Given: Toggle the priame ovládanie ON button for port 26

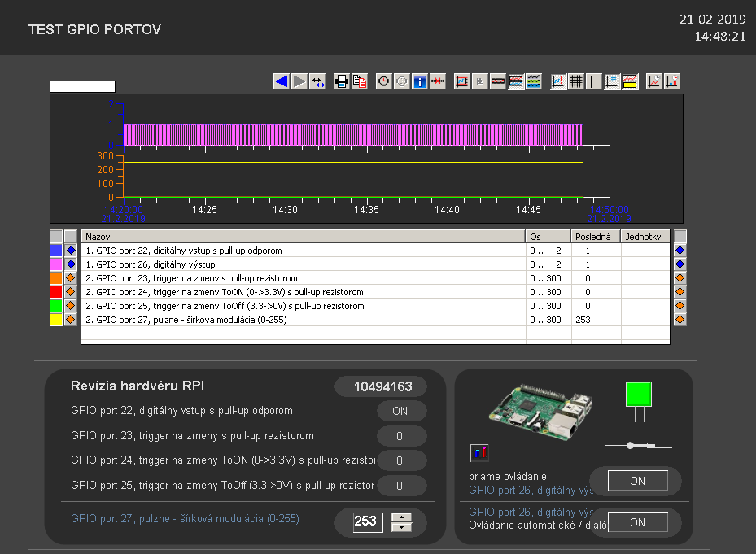Looking at the screenshot, I should pos(637,481).
